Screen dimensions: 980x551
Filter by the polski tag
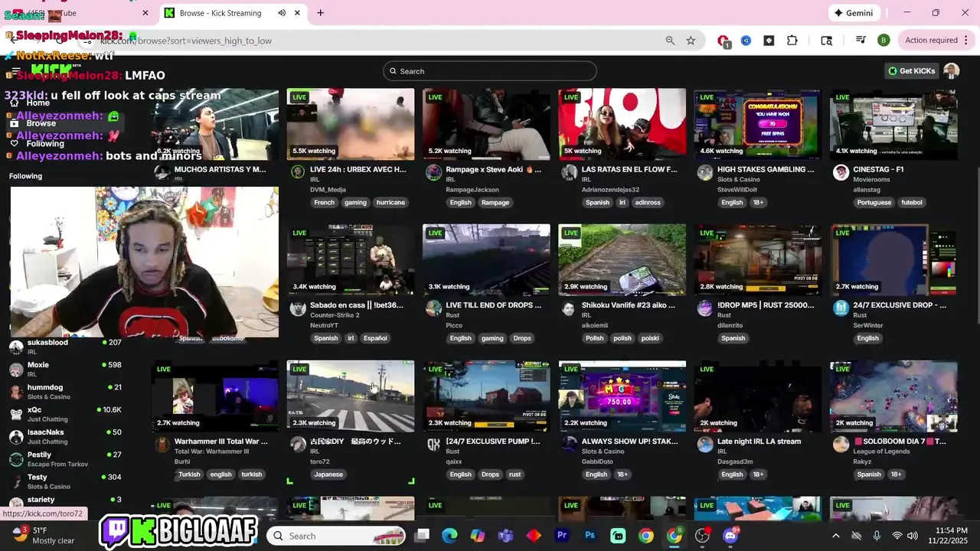[x=650, y=338]
